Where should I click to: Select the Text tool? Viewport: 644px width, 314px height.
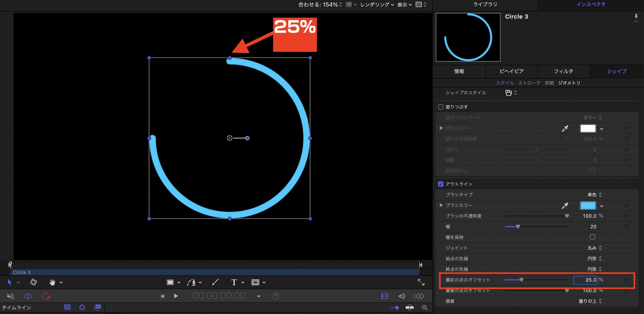(x=234, y=282)
